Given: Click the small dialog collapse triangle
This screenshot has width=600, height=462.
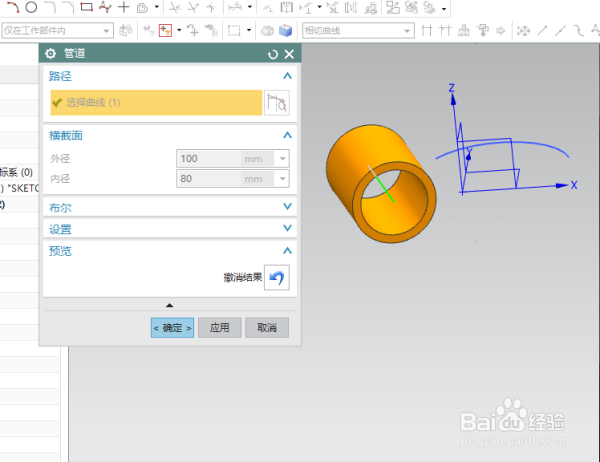Looking at the screenshot, I should point(170,305).
